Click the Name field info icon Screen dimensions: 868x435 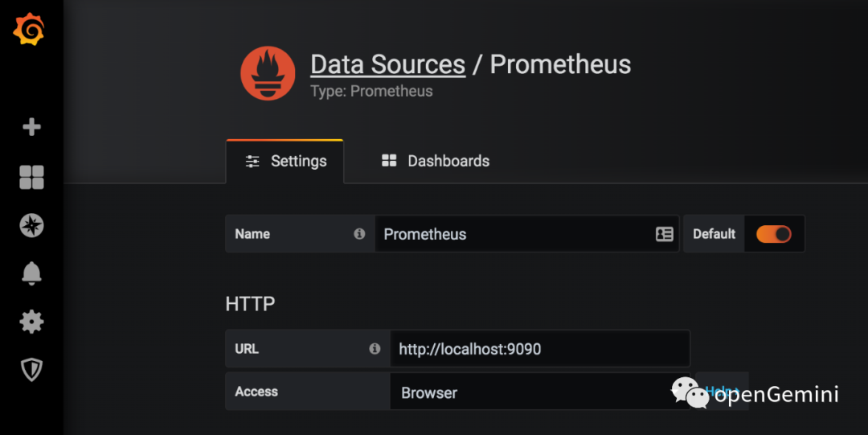coord(359,234)
